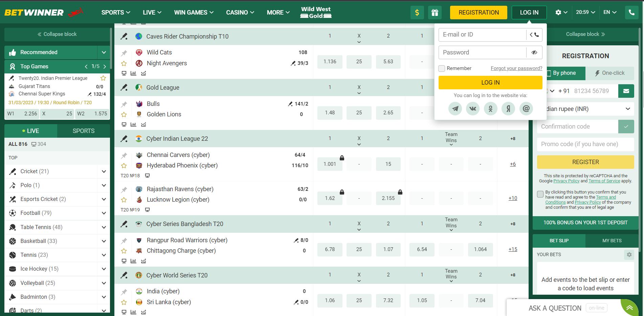Open the MORE menu
This screenshot has width=644, height=316.
[278, 13]
